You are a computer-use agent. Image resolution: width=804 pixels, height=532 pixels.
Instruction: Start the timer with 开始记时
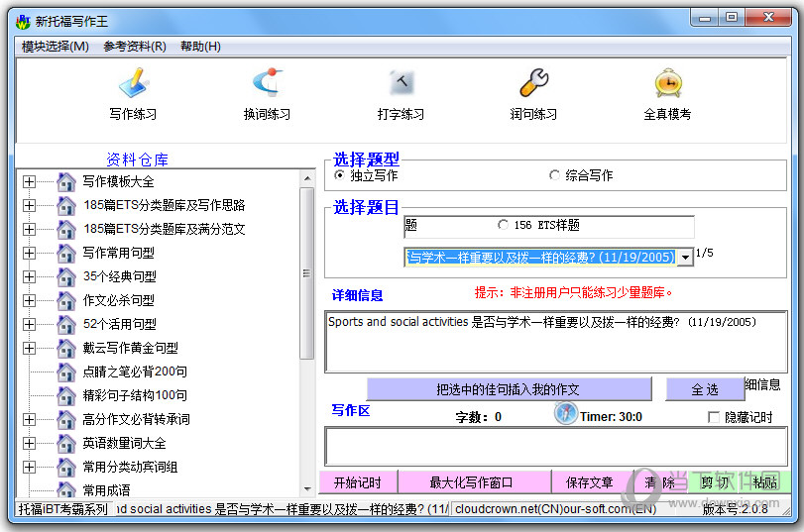[x=358, y=482]
